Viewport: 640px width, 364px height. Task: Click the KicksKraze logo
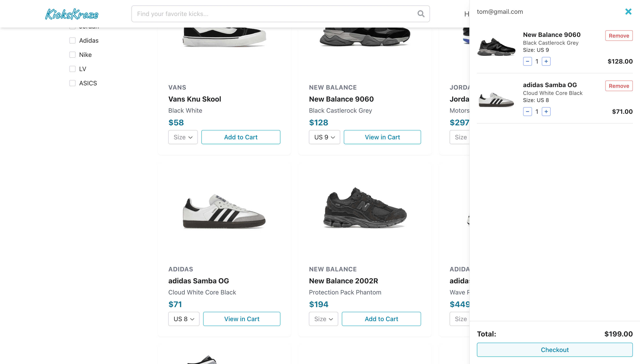72,14
